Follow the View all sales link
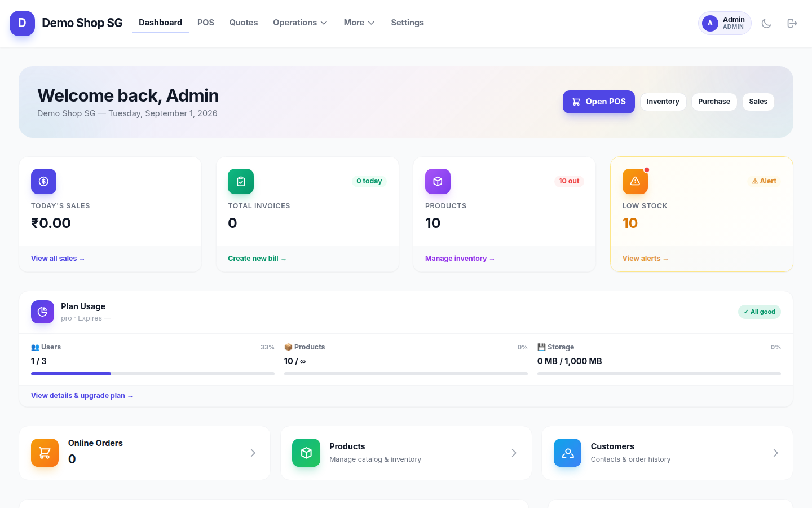Viewport: 812px width, 508px height. (x=58, y=259)
